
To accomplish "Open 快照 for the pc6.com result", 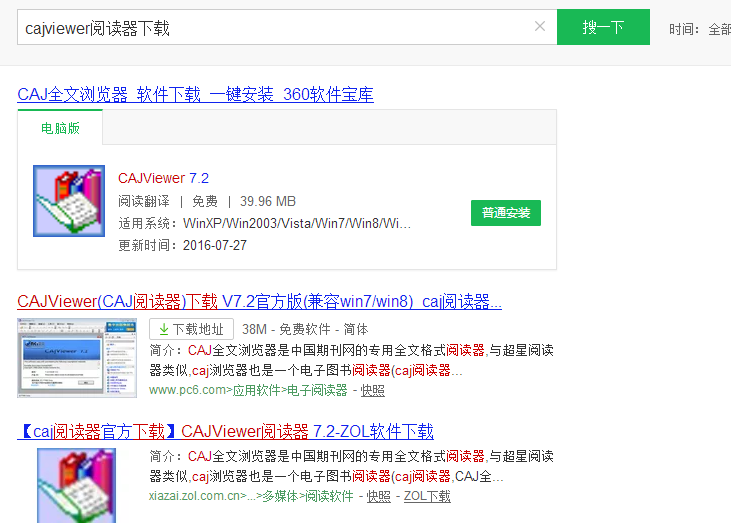I will tap(372, 391).
